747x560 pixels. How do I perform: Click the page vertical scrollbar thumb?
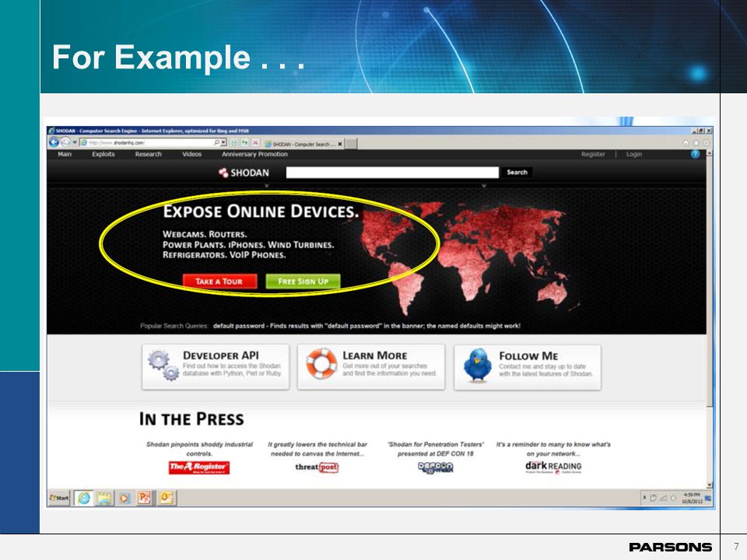coord(710,282)
